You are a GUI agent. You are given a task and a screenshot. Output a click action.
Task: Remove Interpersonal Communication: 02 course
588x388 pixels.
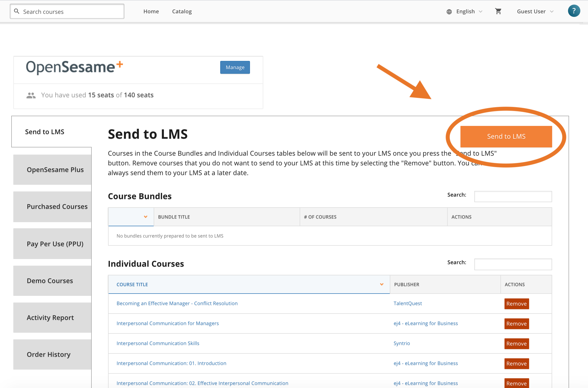517,383
